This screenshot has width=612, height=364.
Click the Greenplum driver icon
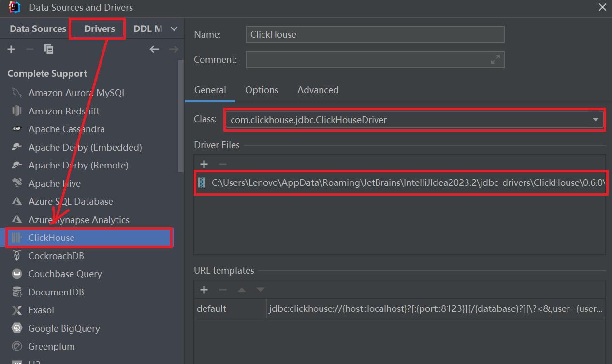(17, 346)
